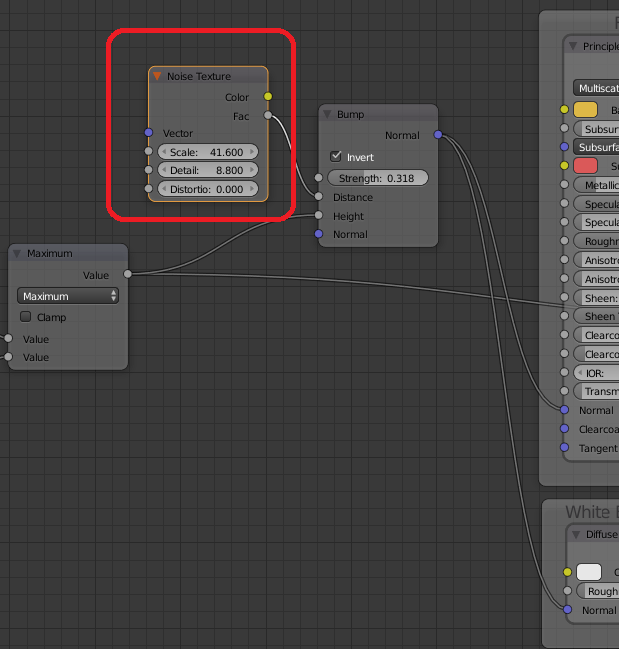619x649 pixels.
Task: Click the Distortion input socket on Noise Texture
Action: pyautogui.click(x=149, y=189)
